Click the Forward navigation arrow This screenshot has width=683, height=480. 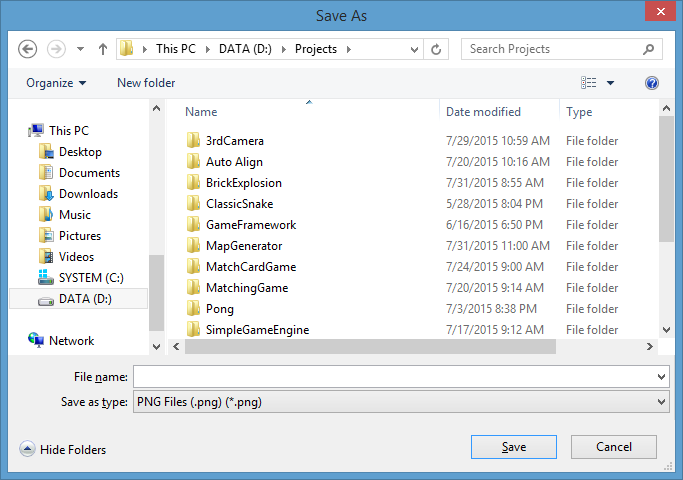[56, 49]
